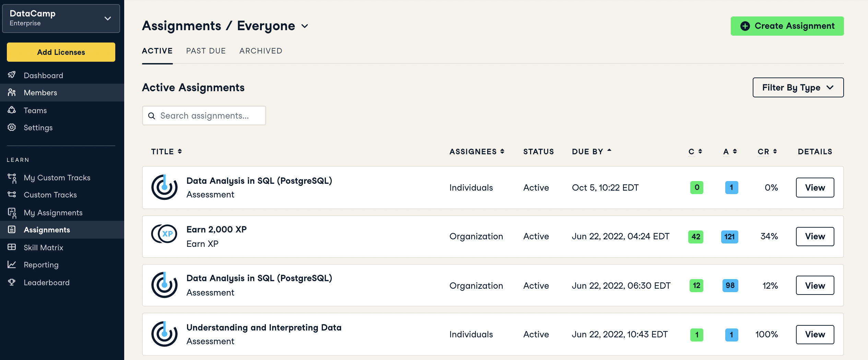The image size is (868, 360).
Task: Expand the Everyone group selector chevron
Action: tap(305, 26)
